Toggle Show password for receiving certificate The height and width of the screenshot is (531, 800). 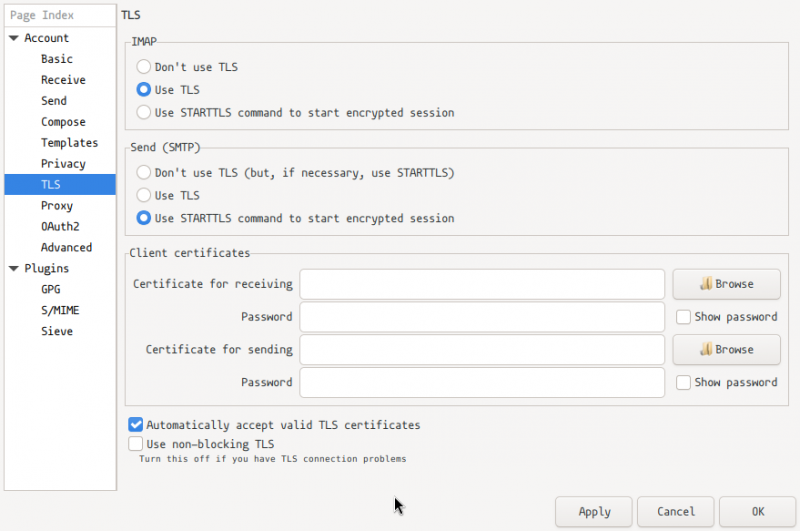[x=683, y=317]
